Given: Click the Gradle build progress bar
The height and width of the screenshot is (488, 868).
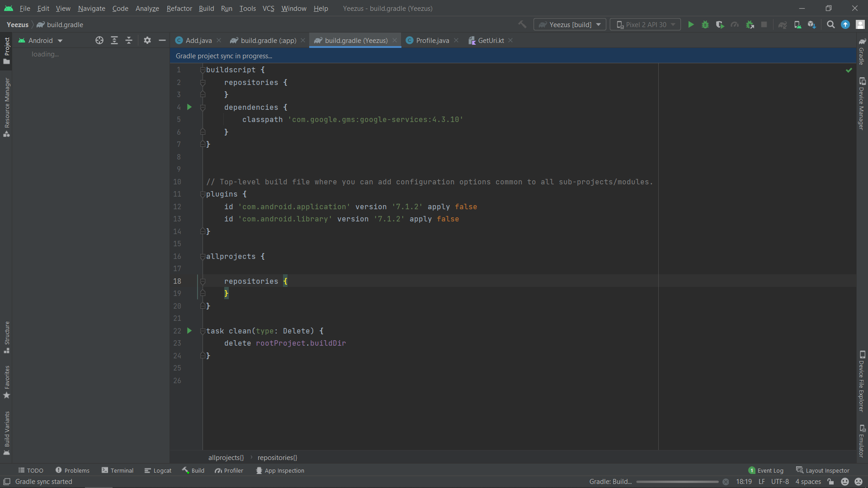Looking at the screenshot, I should [677, 481].
